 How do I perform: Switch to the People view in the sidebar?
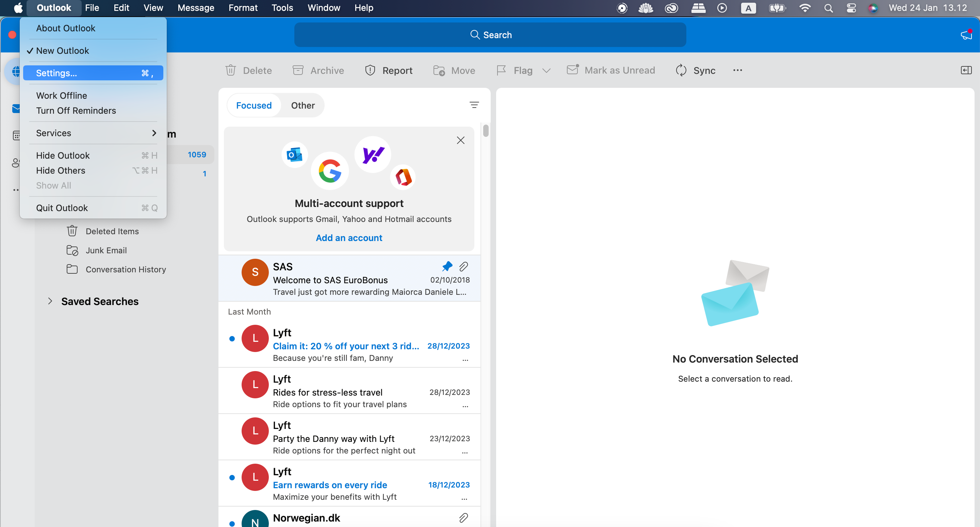coord(16,163)
